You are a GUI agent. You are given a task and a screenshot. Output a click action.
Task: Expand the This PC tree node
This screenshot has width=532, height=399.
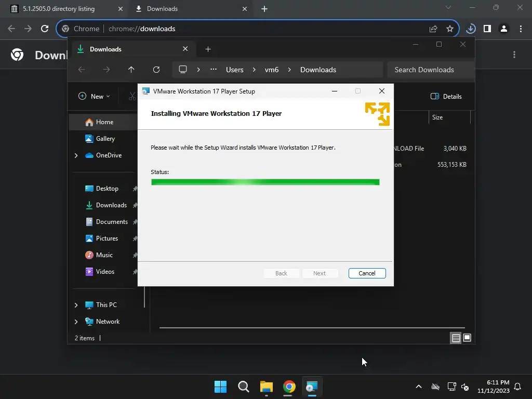pos(76,305)
